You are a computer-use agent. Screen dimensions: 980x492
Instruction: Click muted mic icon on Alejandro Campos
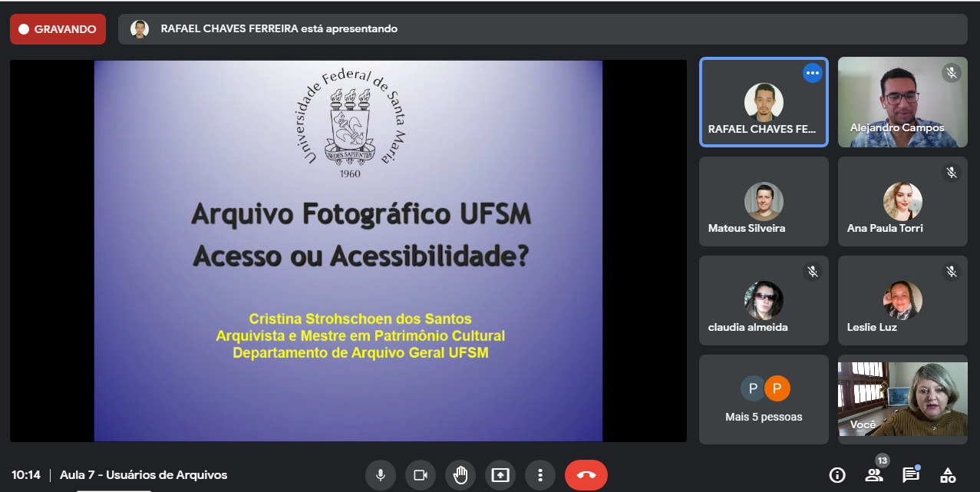point(952,73)
